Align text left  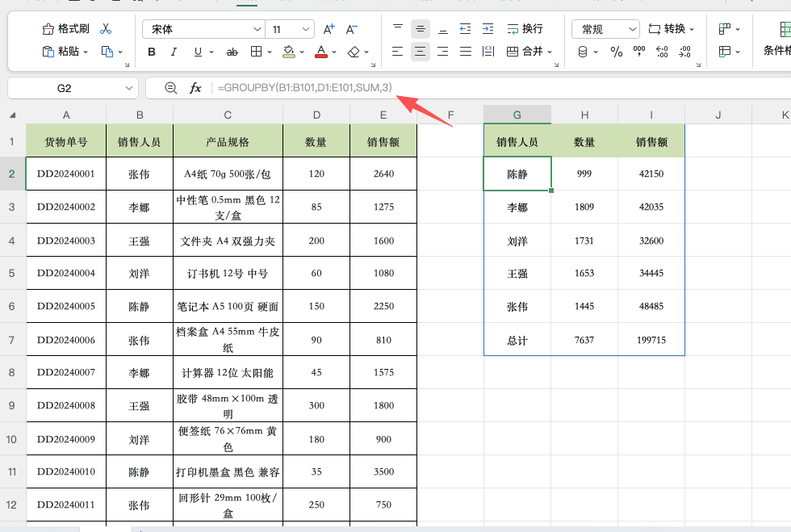397,51
